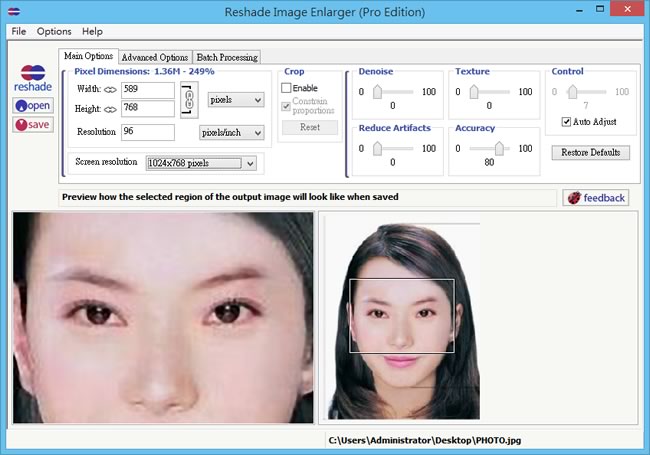The width and height of the screenshot is (650, 455).
Task: Click the Restore Defaults button
Action: coord(590,152)
